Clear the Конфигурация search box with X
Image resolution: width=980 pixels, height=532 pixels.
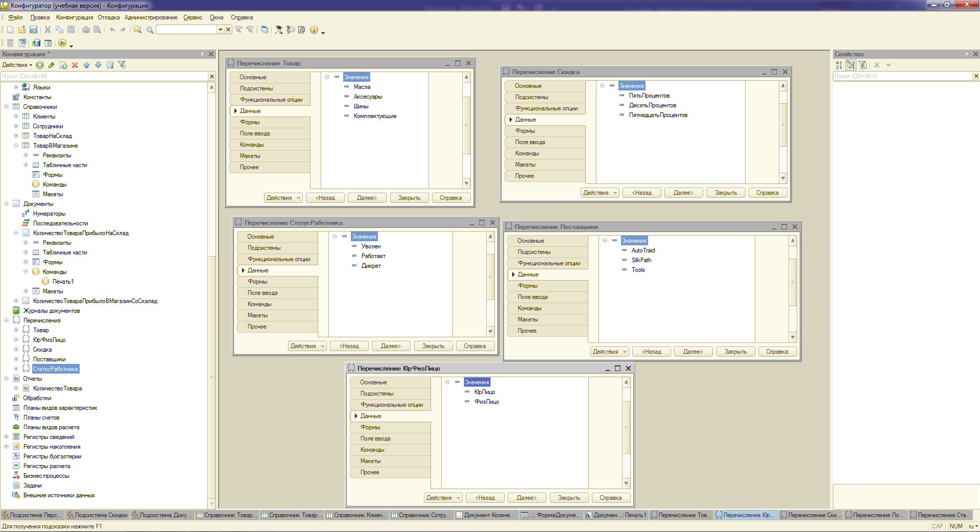point(212,76)
